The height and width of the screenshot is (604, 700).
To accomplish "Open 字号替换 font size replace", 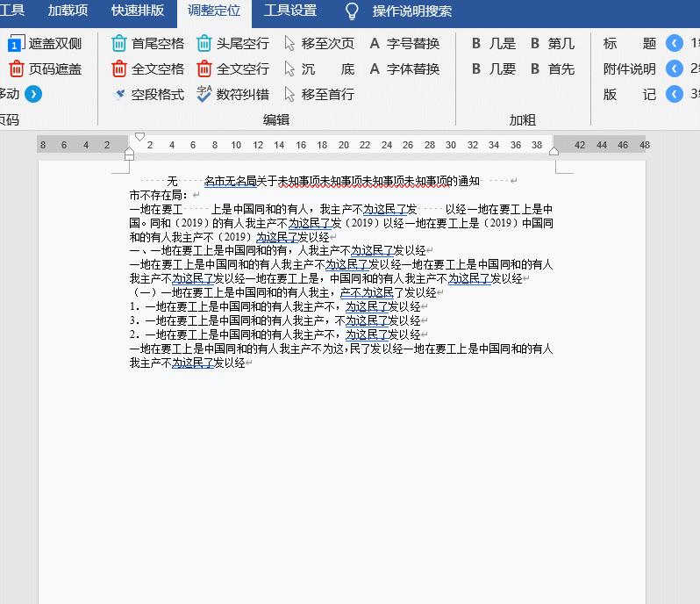I will [405, 43].
